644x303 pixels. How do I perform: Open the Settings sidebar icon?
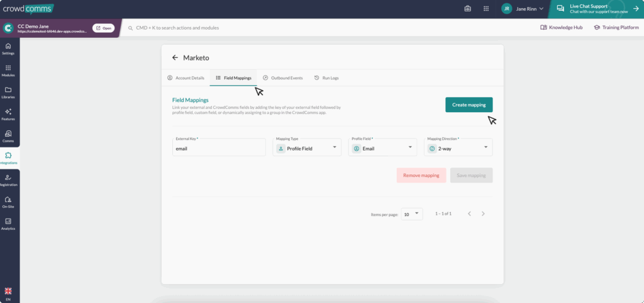point(8,49)
